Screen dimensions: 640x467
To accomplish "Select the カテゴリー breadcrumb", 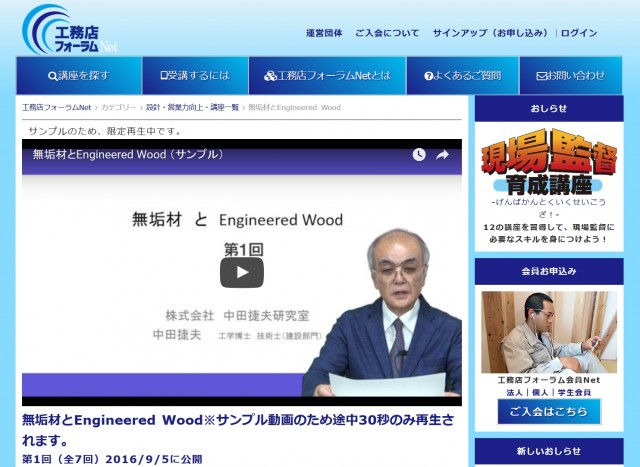I will (x=119, y=107).
